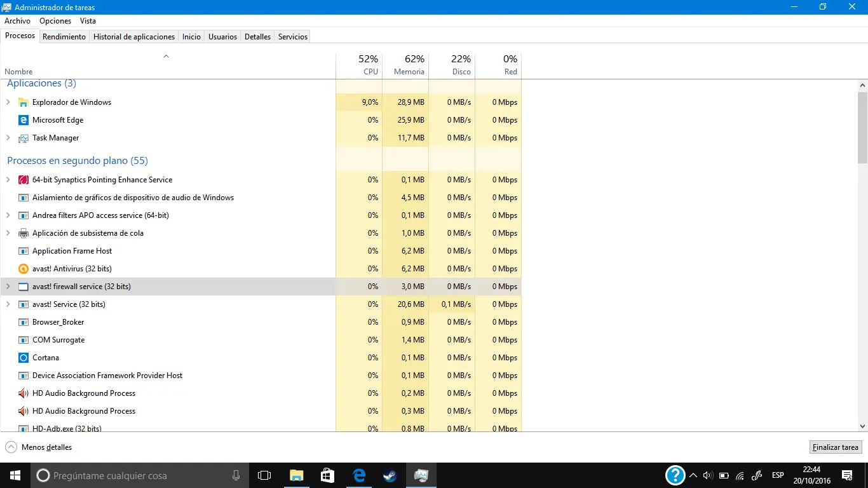Click the Finalizar tarea button
The image size is (868, 488).
(x=836, y=447)
